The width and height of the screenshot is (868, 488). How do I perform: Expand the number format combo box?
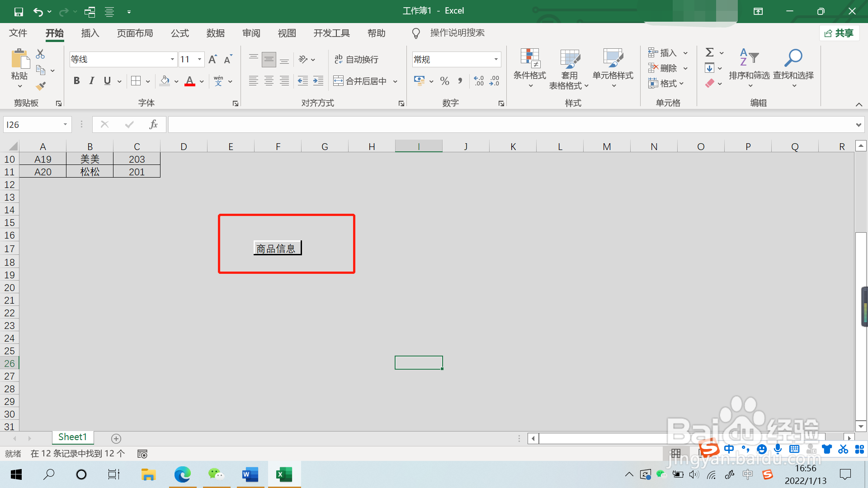pyautogui.click(x=496, y=60)
